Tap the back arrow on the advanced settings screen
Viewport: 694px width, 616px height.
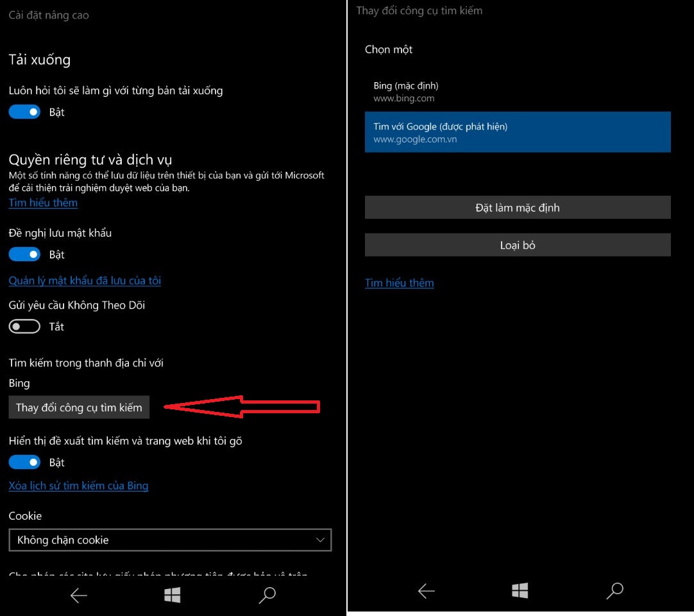click(79, 595)
